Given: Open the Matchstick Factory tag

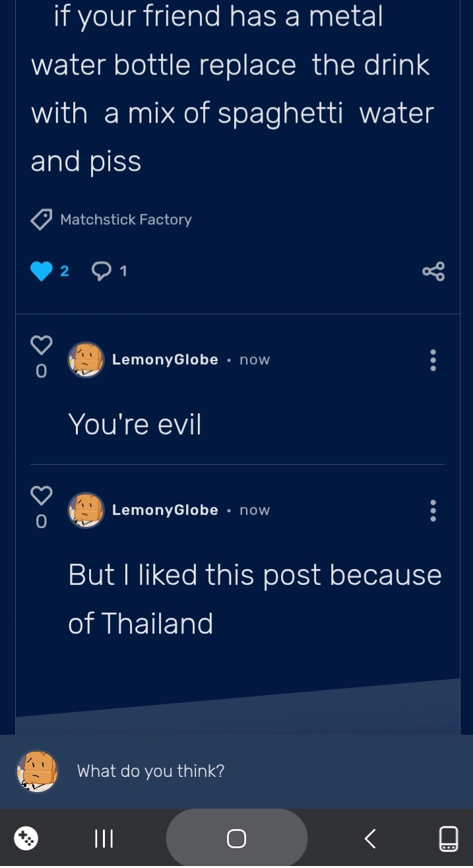Looking at the screenshot, I should [125, 220].
